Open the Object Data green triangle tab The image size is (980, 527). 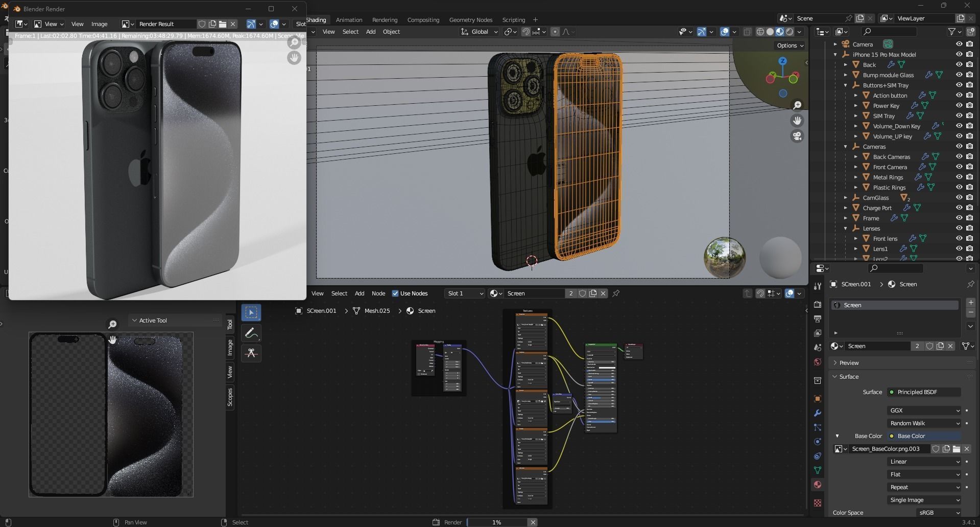pos(818,470)
